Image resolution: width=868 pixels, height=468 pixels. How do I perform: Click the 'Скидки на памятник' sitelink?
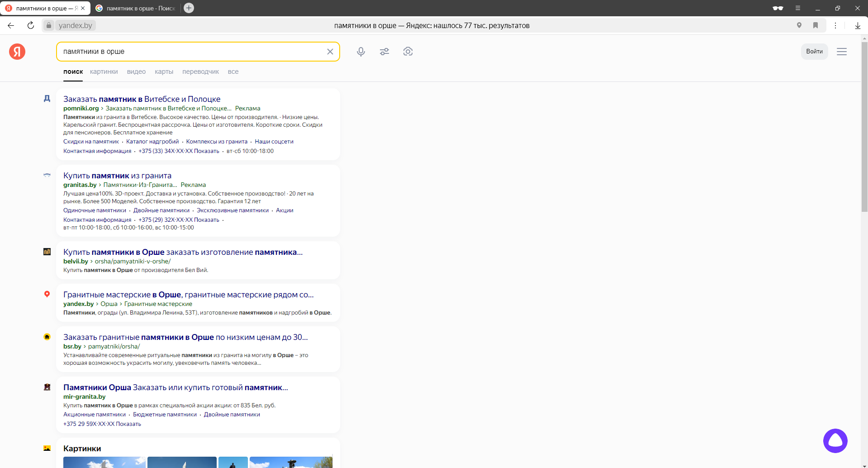(91, 142)
